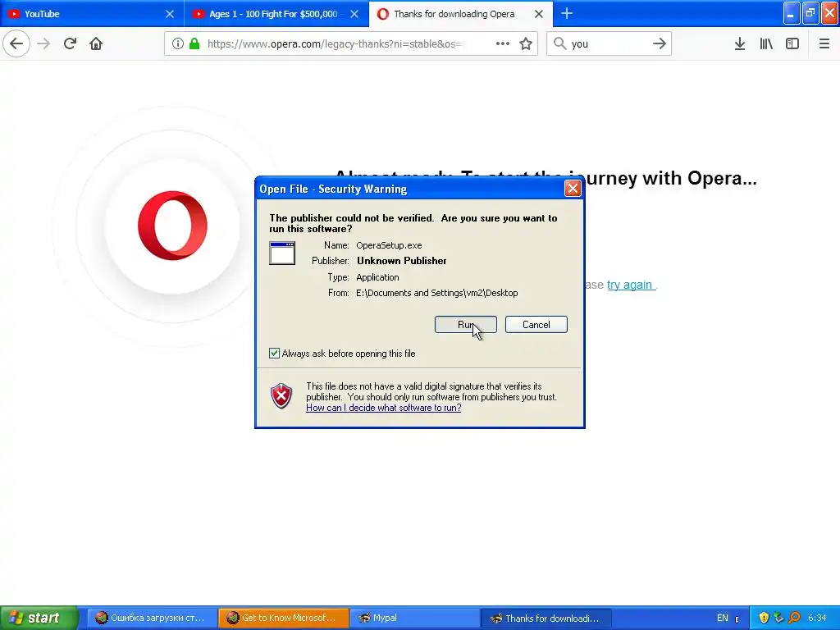Switch to Get to Know Microsoft taskbar window
Viewport: 840px width, 630px height.
[x=283, y=618]
